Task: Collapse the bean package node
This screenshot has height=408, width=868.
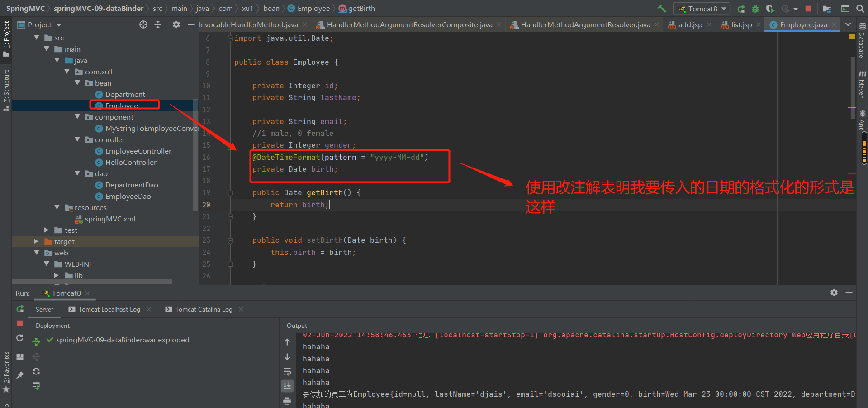Action: tap(77, 83)
